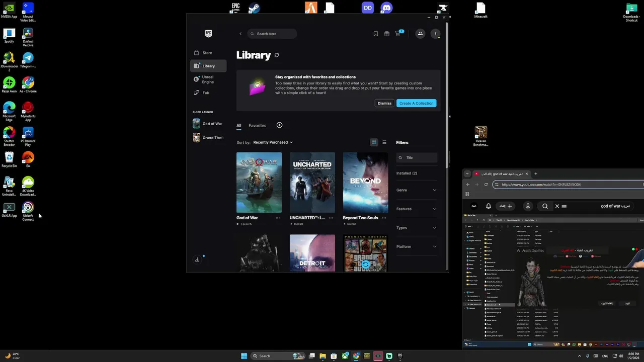The image size is (644, 362).
Task: Open Unreal Engine section in sidebar
Action: point(208,79)
